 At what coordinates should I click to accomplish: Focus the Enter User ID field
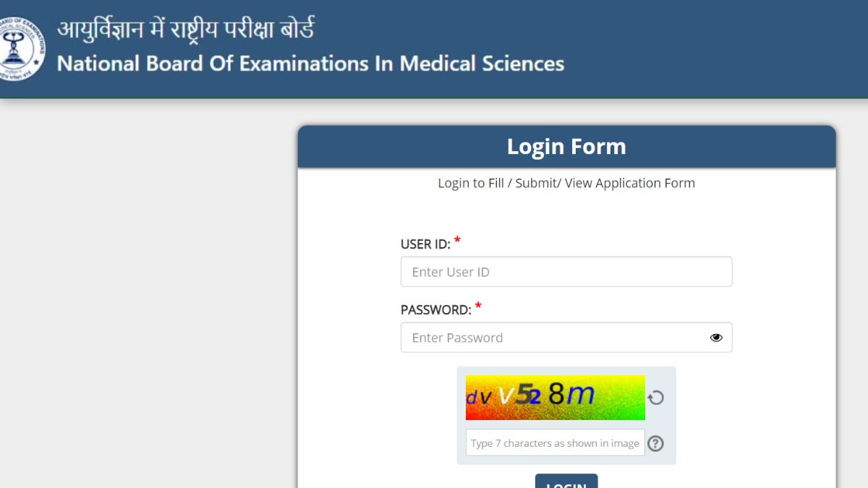pos(566,272)
